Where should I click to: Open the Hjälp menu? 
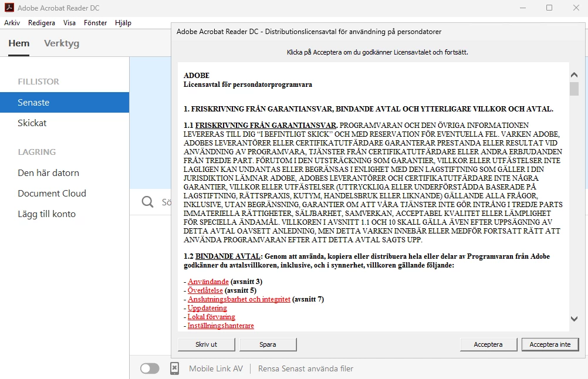(x=123, y=23)
